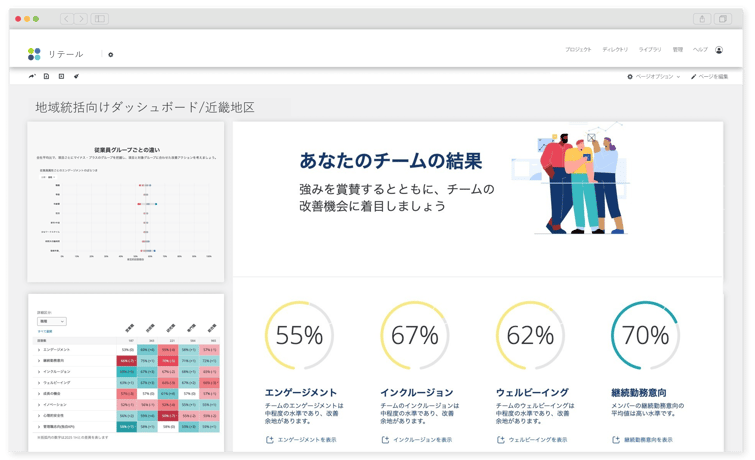The width and height of the screenshot is (755, 460).
Task: Expand the インクルージョン row in the heatmap
Action: (39, 372)
